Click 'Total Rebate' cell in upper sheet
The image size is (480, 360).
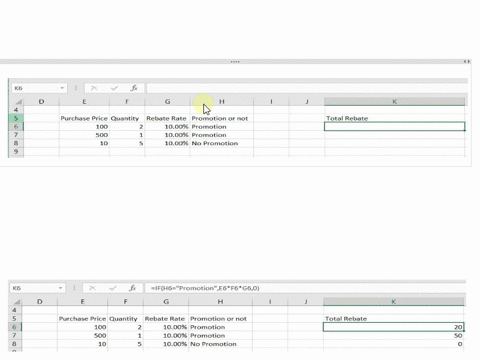[x=394, y=118]
